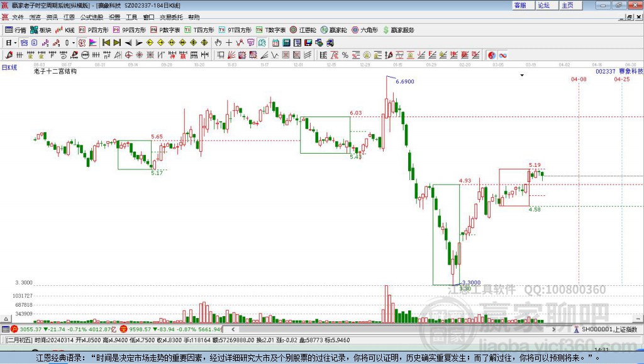Expand the candlestick style dropdown arrow

tap(74, 43)
